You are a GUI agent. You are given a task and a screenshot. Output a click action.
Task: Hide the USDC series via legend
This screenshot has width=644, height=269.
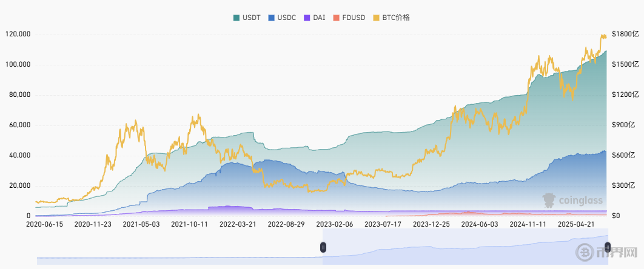tap(282, 18)
